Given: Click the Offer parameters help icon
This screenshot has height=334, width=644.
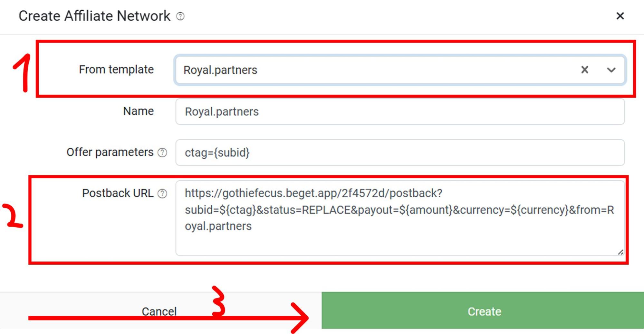Looking at the screenshot, I should coord(162,152).
